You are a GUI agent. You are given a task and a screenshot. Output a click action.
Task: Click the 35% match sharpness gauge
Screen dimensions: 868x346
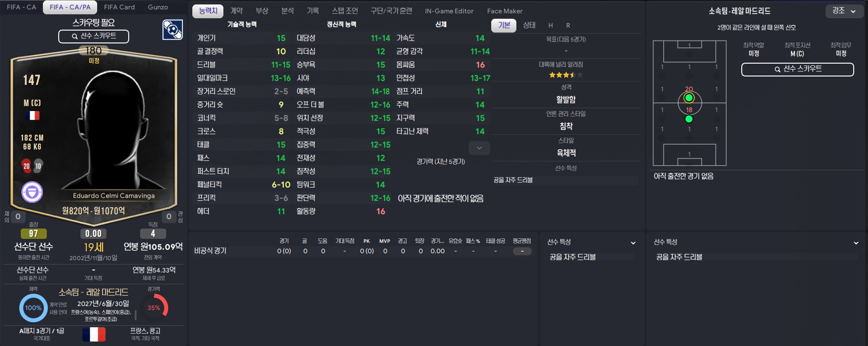154,308
